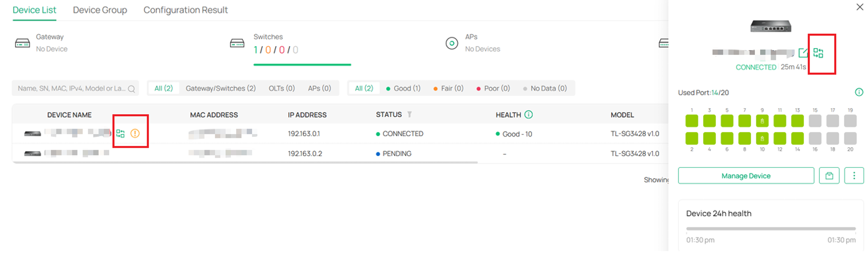Click the Used Port info icon
This screenshot has width=868, height=255.
859,92
